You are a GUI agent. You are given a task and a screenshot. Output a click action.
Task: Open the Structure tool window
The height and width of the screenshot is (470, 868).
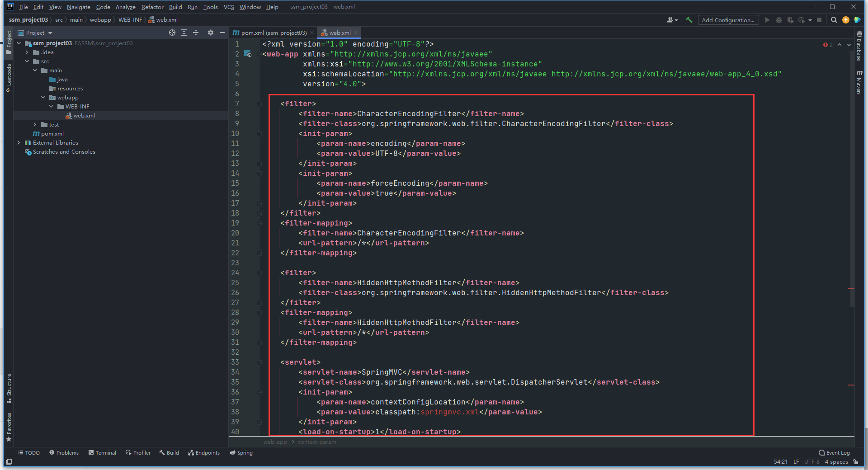point(9,389)
